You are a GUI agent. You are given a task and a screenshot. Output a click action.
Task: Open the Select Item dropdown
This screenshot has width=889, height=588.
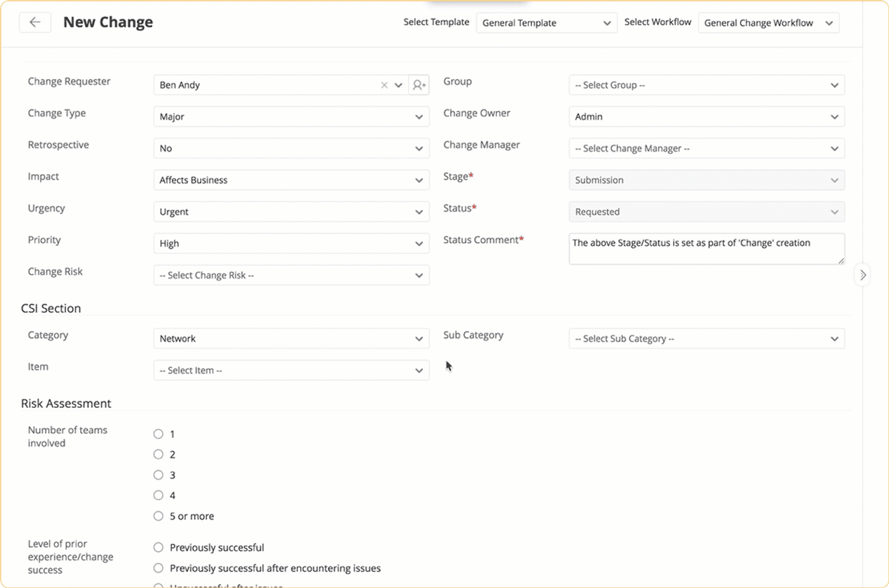click(x=419, y=370)
